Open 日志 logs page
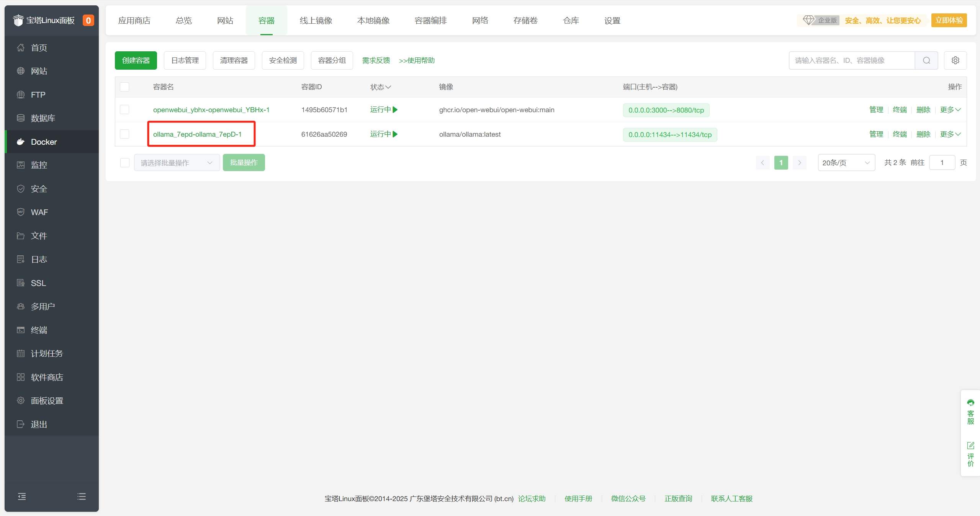This screenshot has height=516, width=980. tap(52, 260)
